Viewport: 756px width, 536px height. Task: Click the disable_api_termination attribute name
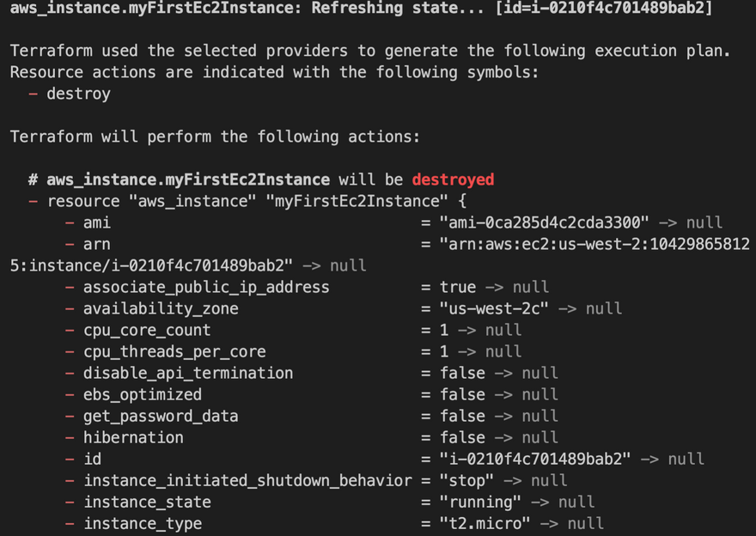tap(188, 373)
